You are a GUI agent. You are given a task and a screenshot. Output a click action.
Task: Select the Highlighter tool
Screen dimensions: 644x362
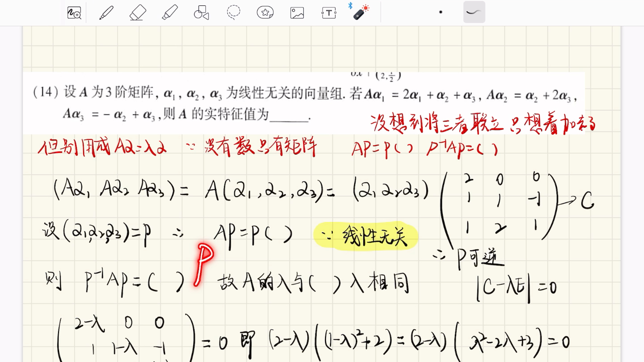[170, 13]
